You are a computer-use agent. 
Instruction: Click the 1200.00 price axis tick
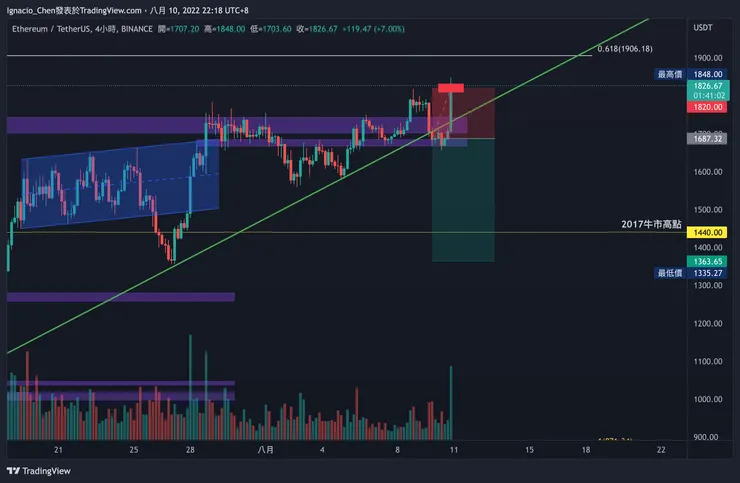[707, 323]
